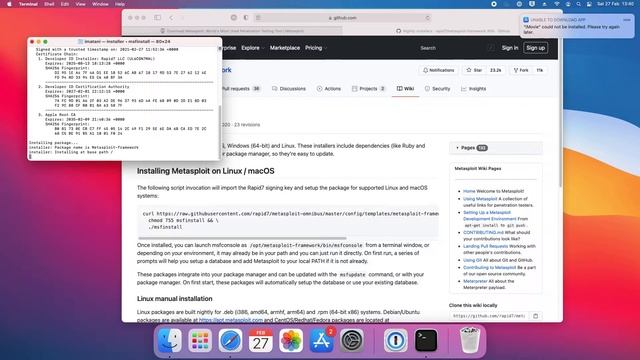Viewport: 640px width, 360px height.
Task: Click the privacy shield icon in Safari
Action: [246, 18]
